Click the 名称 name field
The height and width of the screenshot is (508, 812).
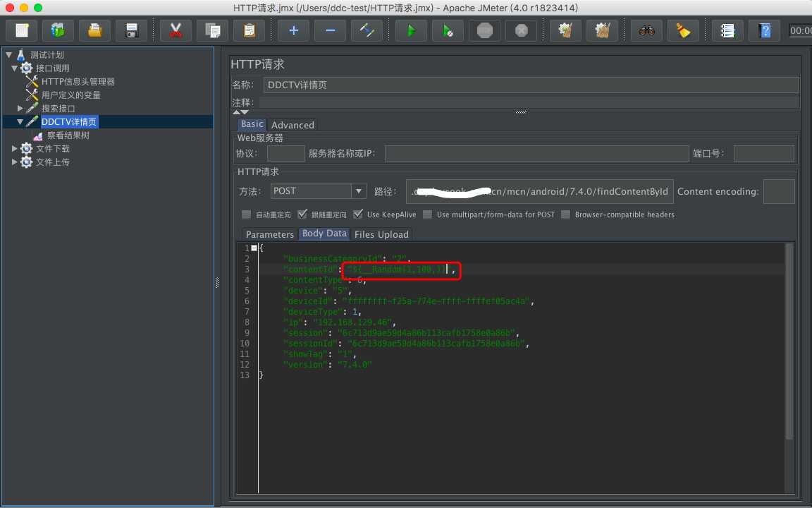point(531,85)
